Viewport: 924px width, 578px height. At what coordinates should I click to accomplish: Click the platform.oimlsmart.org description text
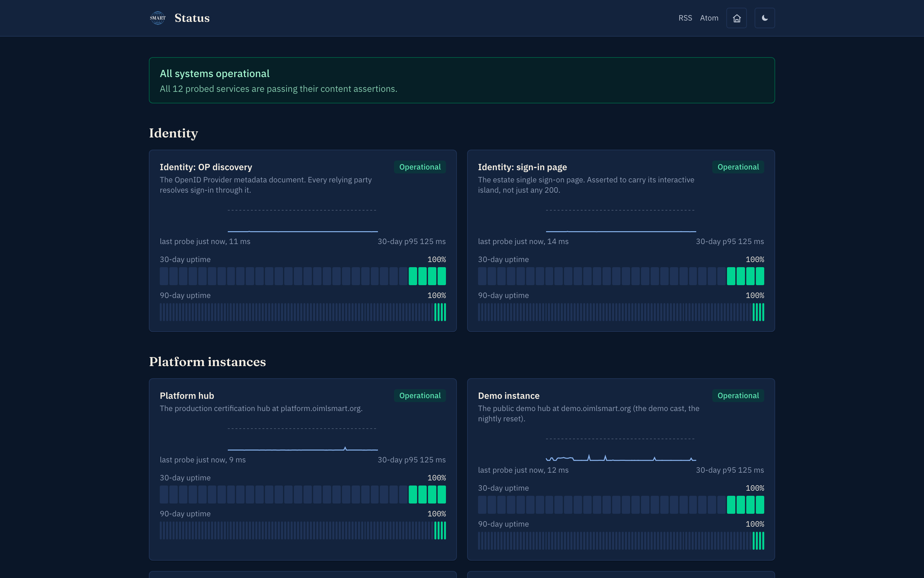point(261,408)
